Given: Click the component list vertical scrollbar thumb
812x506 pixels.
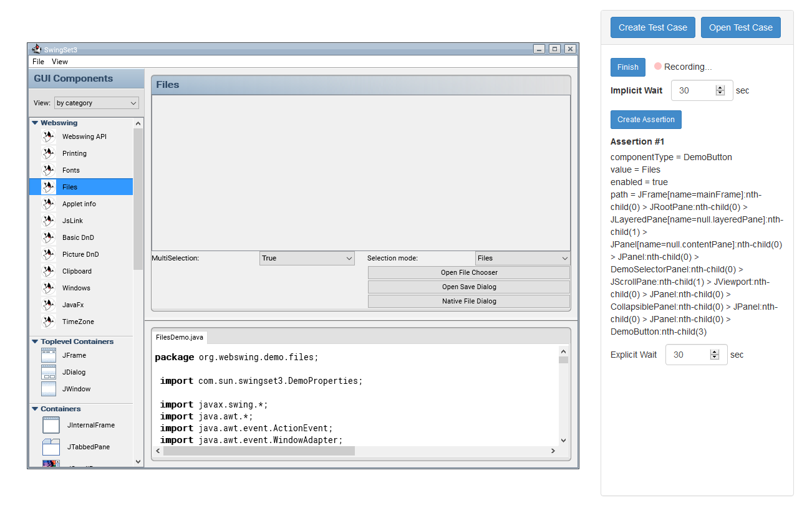Looking at the screenshot, I should point(138,199).
